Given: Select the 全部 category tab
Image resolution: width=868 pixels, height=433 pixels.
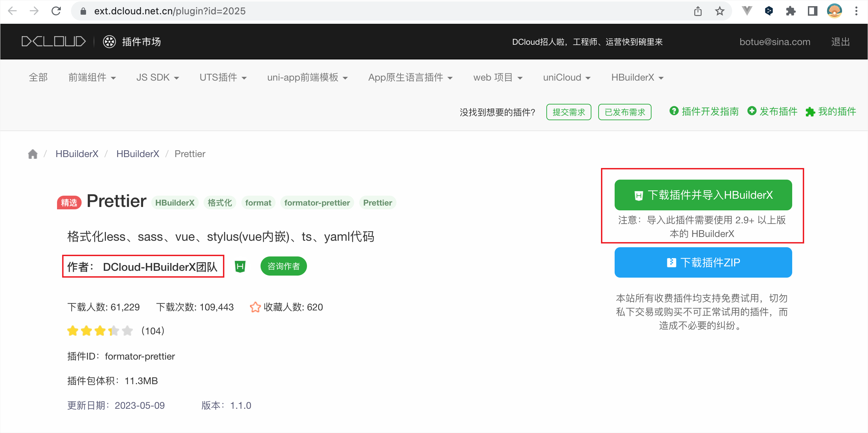Looking at the screenshot, I should coord(38,78).
